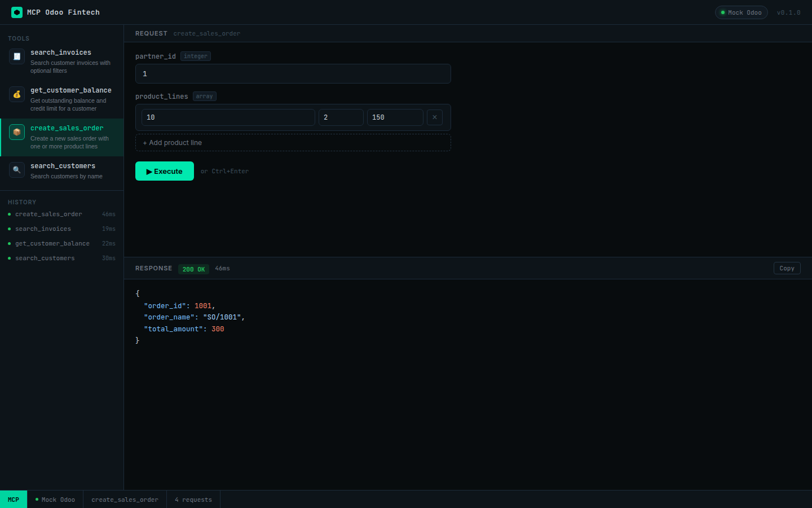812x508 pixels.
Task: Copy the response JSON
Action: click(787, 268)
